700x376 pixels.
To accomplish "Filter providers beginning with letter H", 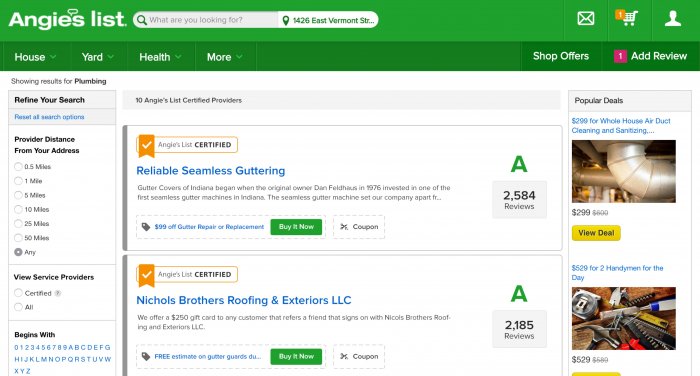I will coord(17,359).
